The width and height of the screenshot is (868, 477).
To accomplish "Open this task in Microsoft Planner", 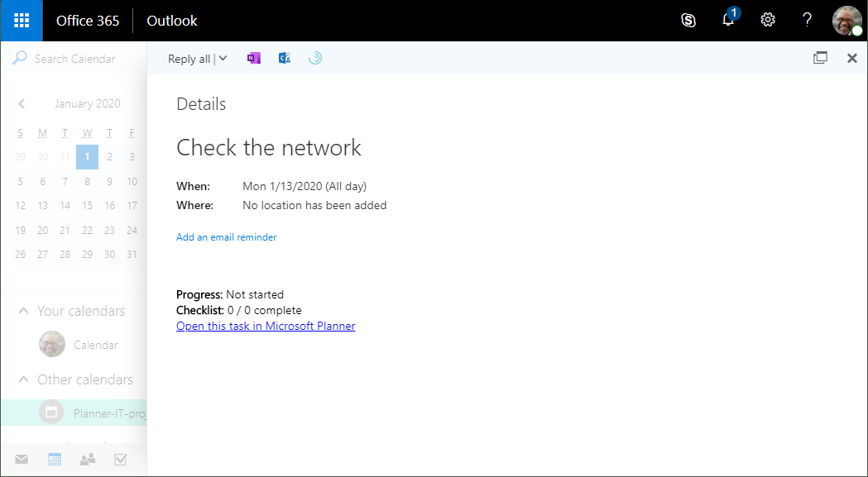I will [x=266, y=326].
